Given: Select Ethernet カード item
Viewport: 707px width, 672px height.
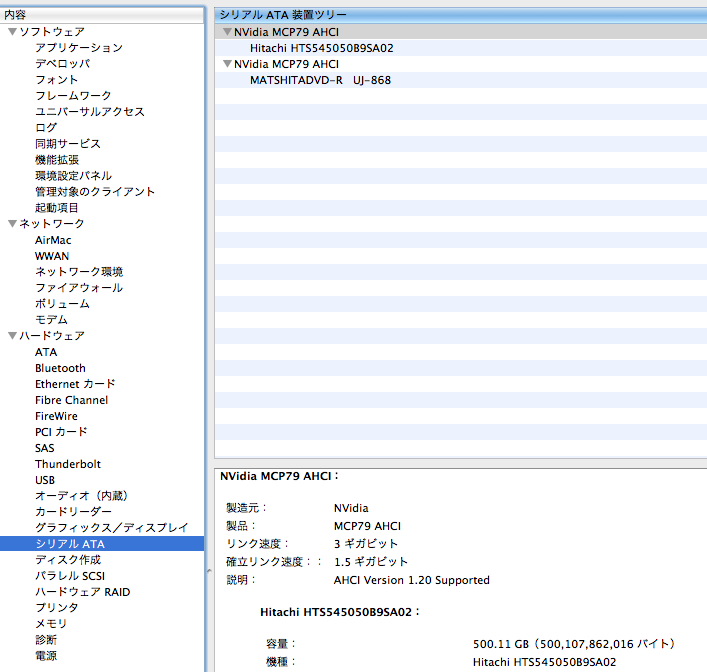Looking at the screenshot, I should [x=75, y=384].
